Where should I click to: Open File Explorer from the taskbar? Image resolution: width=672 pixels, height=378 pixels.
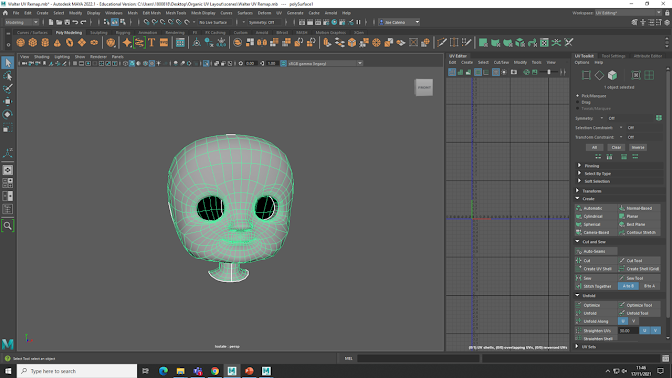pyautogui.click(x=180, y=371)
